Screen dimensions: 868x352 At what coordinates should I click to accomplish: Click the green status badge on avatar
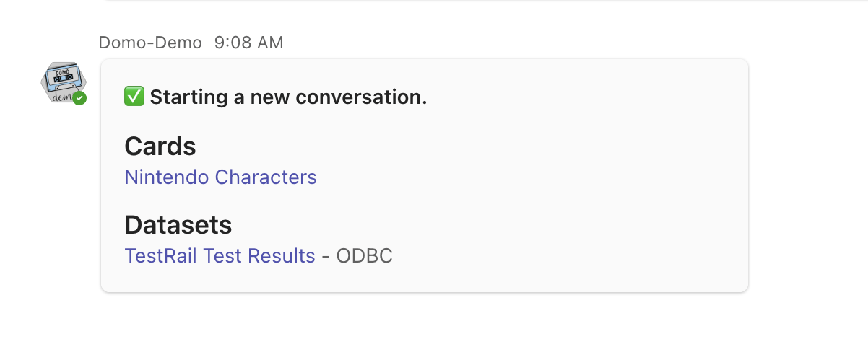click(79, 98)
